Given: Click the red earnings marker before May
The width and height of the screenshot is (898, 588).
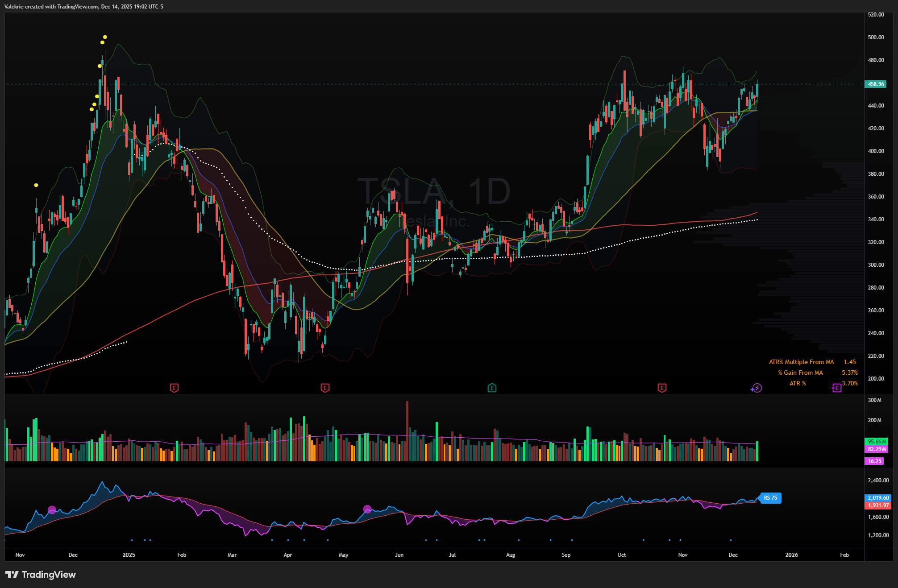Looking at the screenshot, I should click(x=325, y=388).
